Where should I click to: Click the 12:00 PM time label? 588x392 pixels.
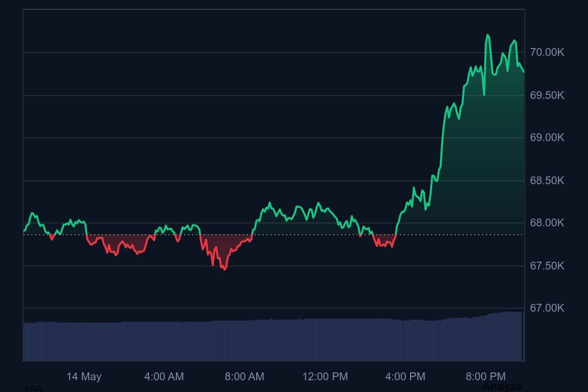[325, 377]
